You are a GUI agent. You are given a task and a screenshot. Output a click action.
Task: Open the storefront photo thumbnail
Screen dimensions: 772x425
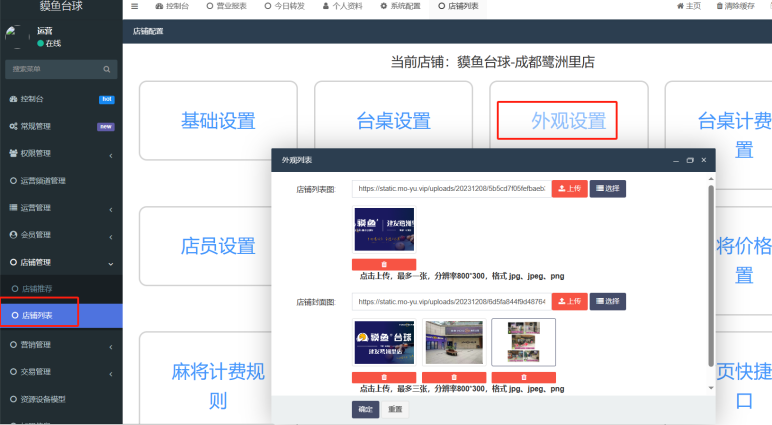(x=454, y=342)
